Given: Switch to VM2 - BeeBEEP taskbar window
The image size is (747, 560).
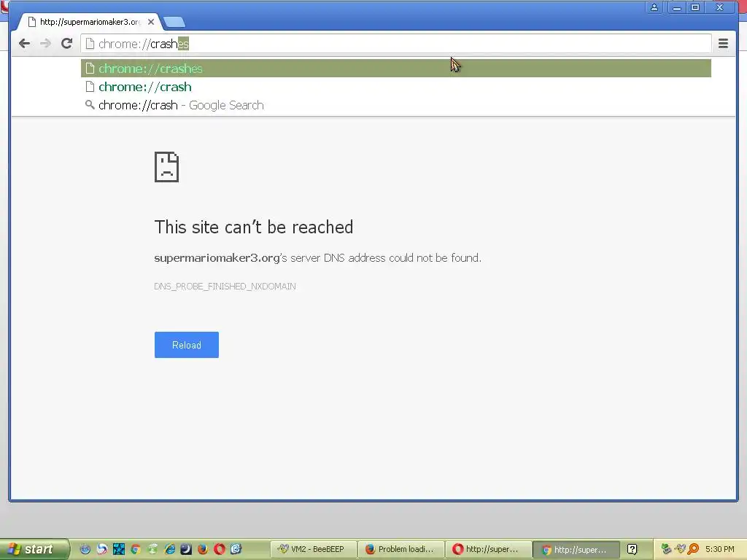Looking at the screenshot, I should pos(314,549).
